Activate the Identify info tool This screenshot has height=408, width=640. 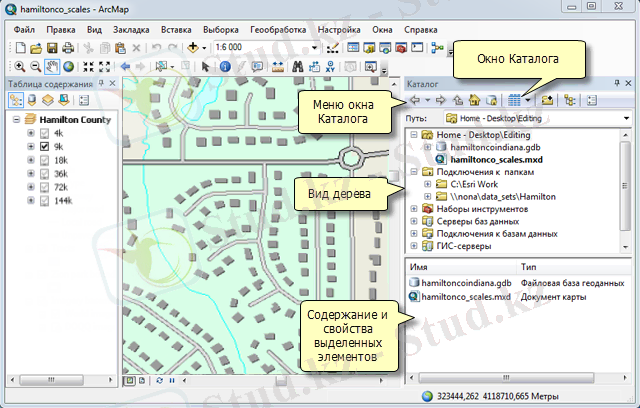pos(225,67)
